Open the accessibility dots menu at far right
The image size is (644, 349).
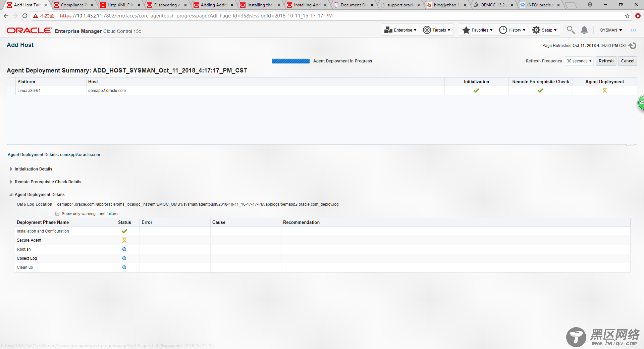634,30
